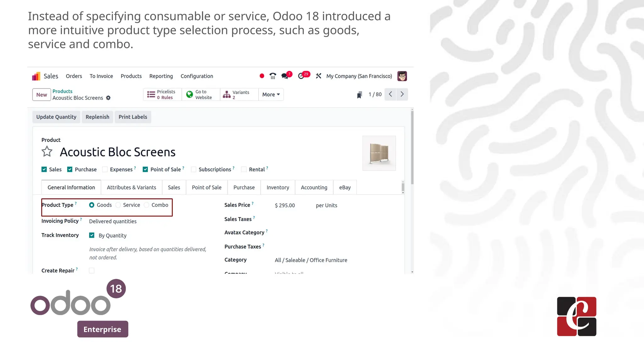This screenshot has height=362, width=644.
Task: Go to next record arrow
Action: (x=402, y=94)
